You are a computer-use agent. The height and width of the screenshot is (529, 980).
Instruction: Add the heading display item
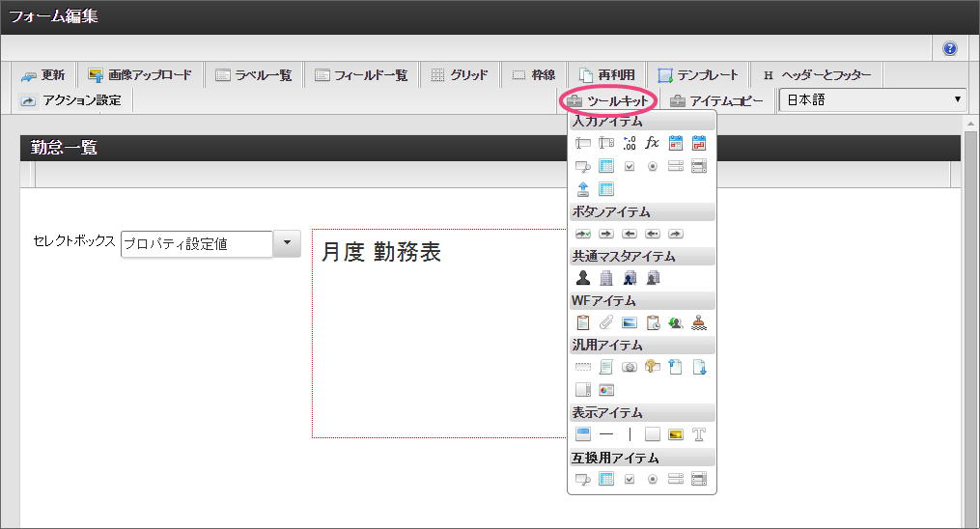[582, 434]
